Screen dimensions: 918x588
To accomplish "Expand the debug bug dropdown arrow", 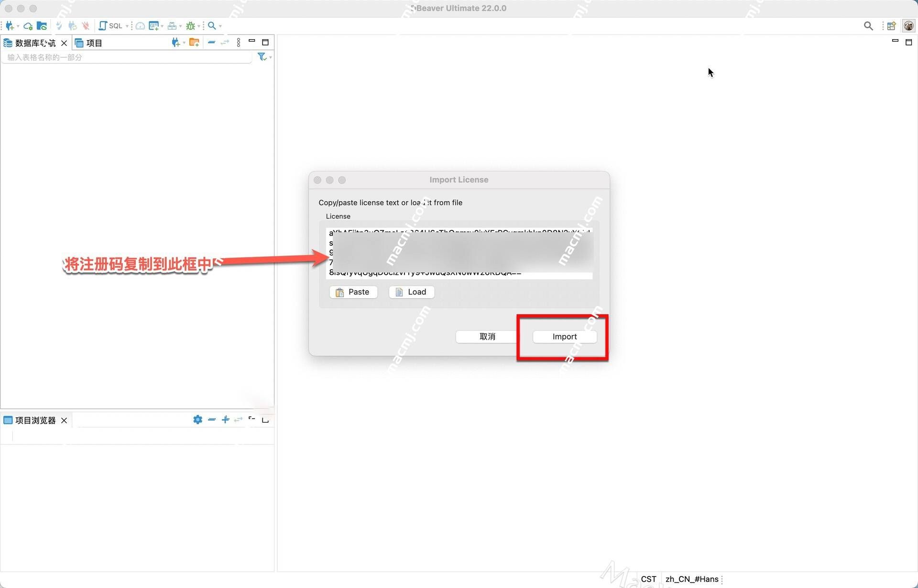I will click(199, 26).
